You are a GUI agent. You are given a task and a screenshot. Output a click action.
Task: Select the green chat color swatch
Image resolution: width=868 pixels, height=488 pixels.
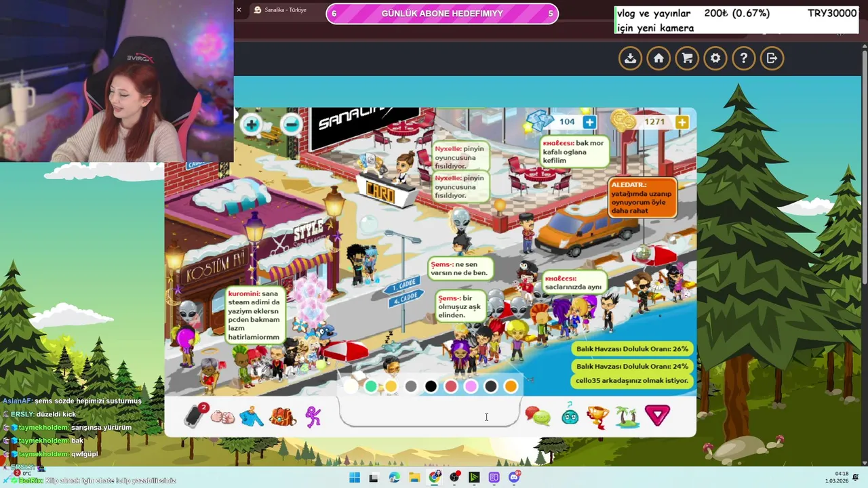click(x=371, y=386)
